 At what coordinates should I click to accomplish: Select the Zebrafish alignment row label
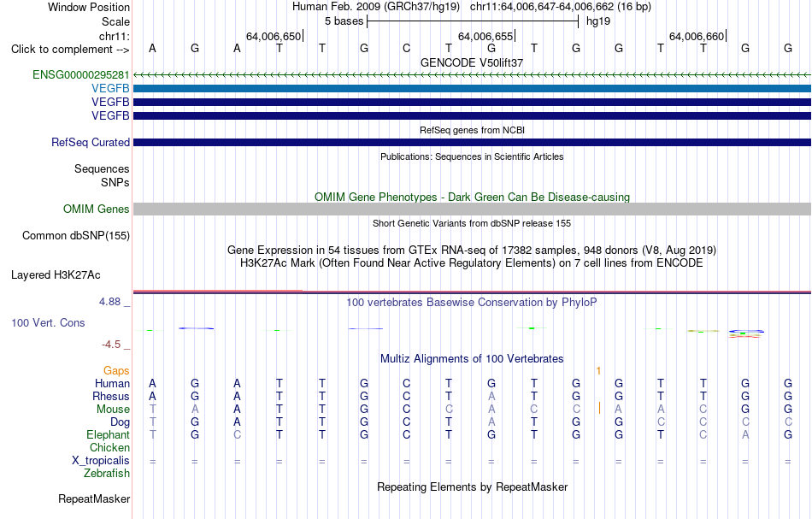coord(107,473)
